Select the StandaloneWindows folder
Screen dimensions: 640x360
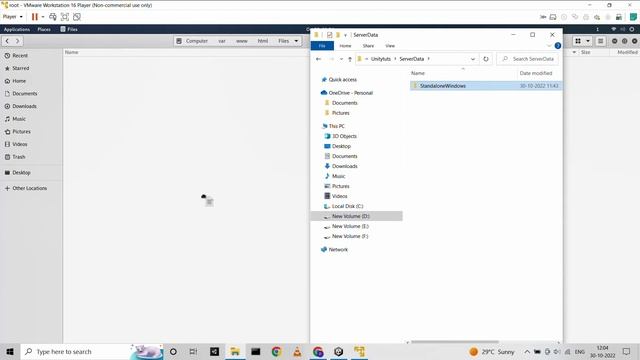coord(486,86)
